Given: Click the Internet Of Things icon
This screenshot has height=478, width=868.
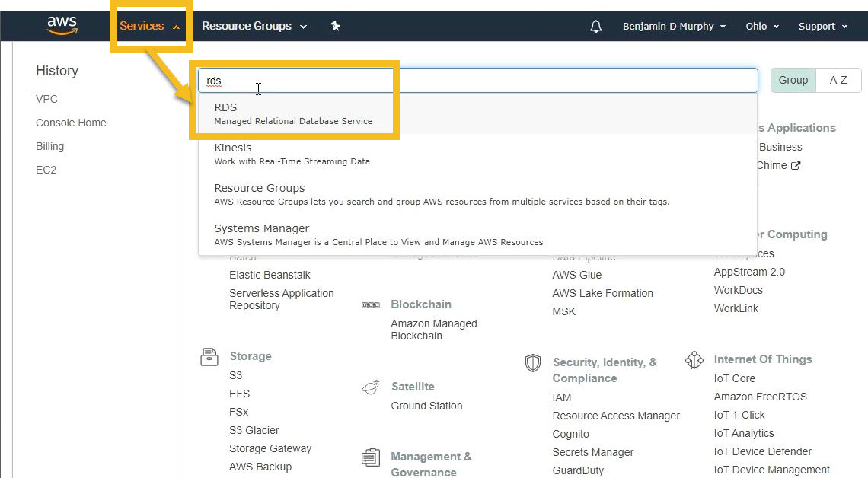Looking at the screenshot, I should coord(694,359).
